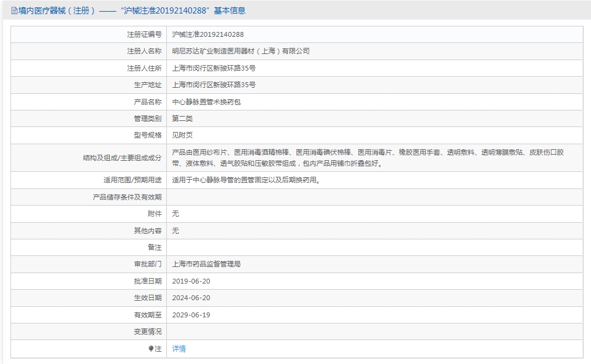
Task: Click the 无 value in the 附件 row
Action: click(176, 214)
